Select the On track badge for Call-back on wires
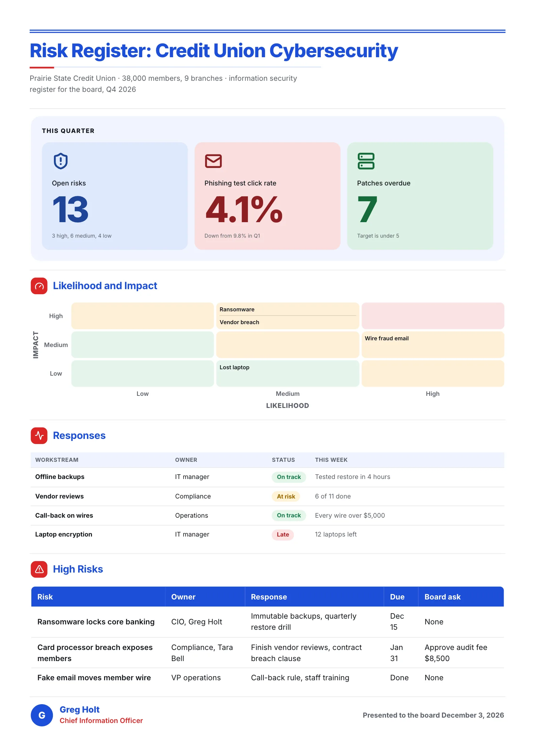 point(289,515)
